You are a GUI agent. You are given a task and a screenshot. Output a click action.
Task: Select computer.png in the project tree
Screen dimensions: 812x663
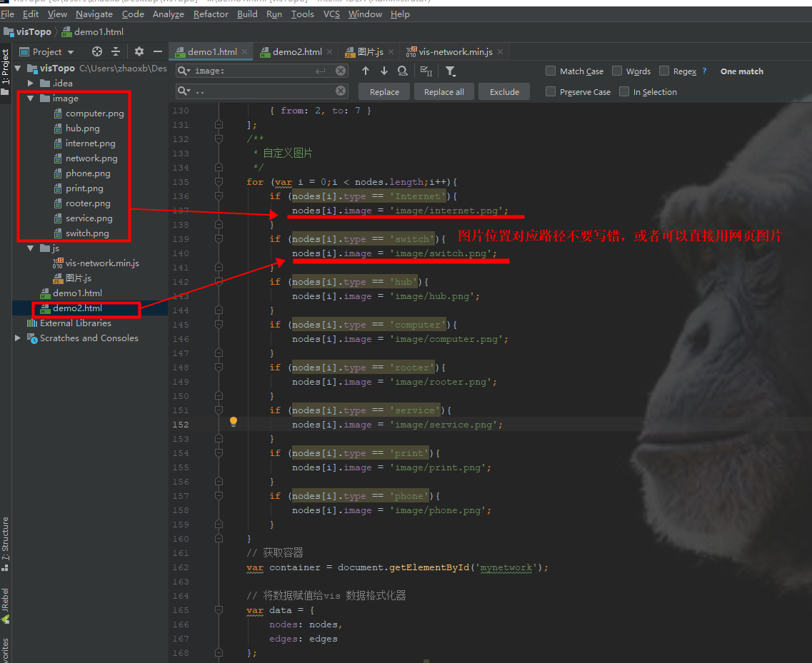pyautogui.click(x=95, y=113)
